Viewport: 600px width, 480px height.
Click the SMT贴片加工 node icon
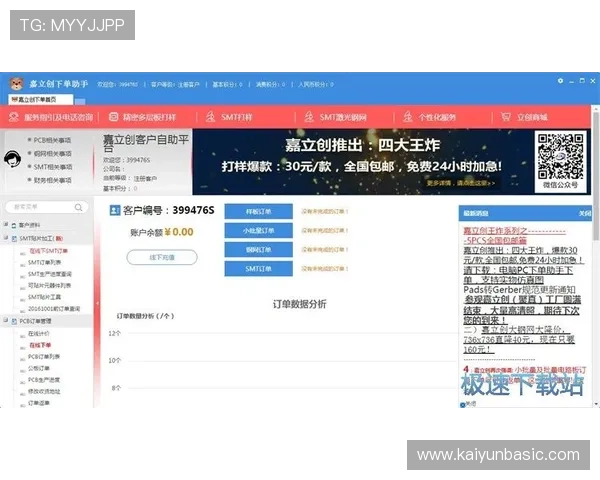coord(14,238)
